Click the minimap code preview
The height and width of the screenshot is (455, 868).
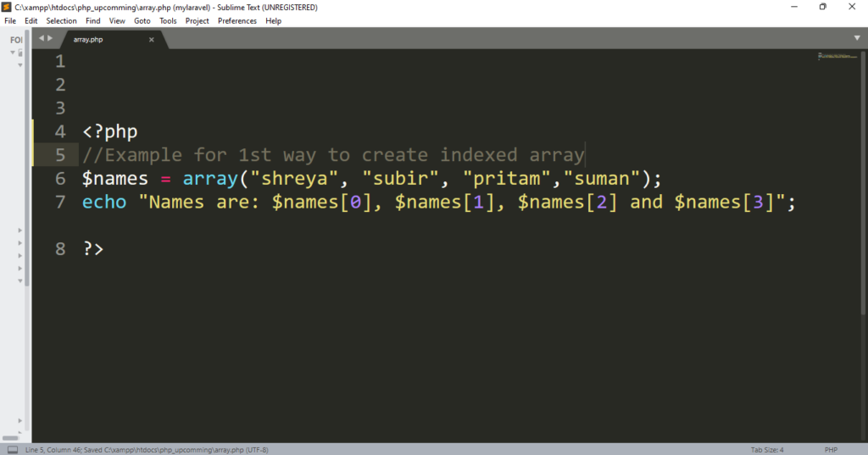833,57
